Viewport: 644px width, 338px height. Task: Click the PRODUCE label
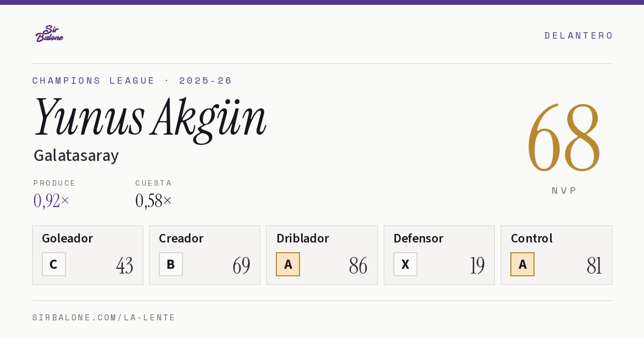[x=55, y=183]
